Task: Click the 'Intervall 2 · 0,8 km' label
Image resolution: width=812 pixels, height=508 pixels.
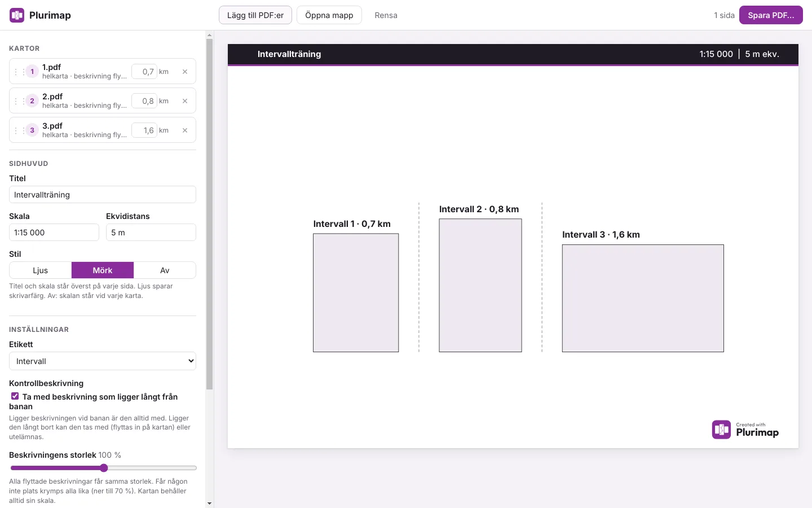Action: 479,209
